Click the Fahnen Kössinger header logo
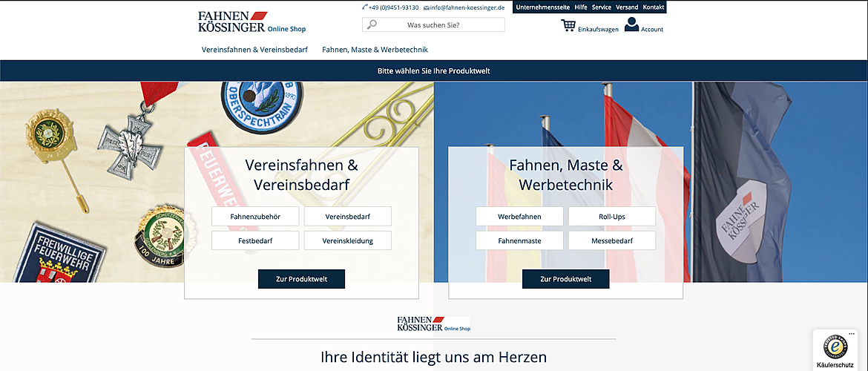868x371 pixels. tap(252, 22)
